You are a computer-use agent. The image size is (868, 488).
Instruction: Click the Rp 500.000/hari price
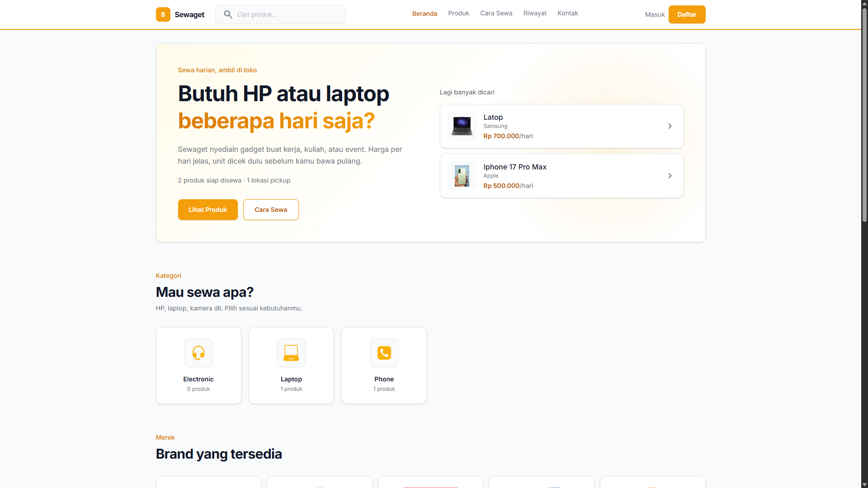tap(508, 186)
